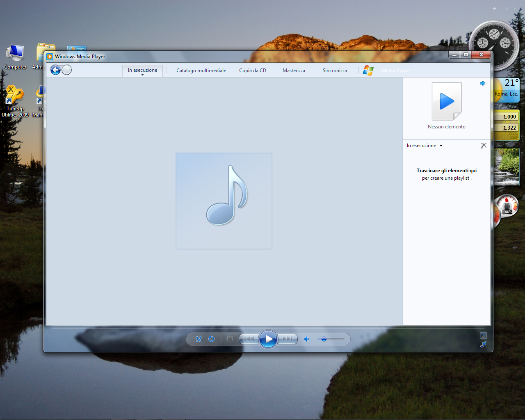
Task: Skip to the previous track
Action: pyautogui.click(x=249, y=339)
